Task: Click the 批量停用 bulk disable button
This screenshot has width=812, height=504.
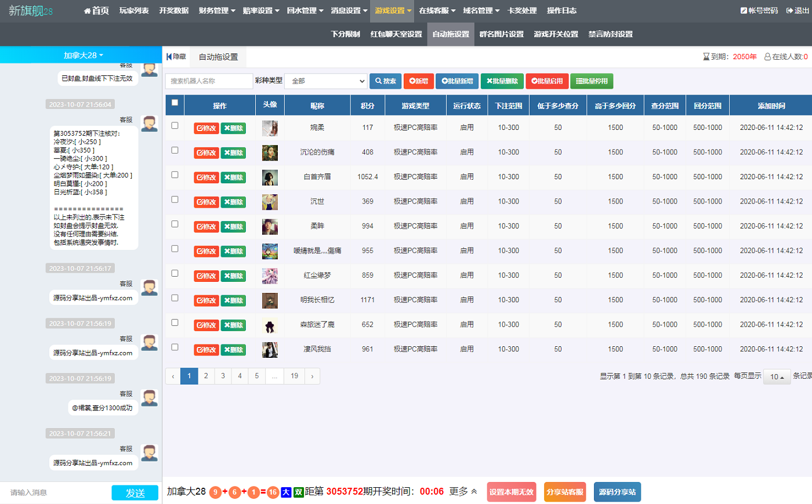Action: pyautogui.click(x=591, y=81)
